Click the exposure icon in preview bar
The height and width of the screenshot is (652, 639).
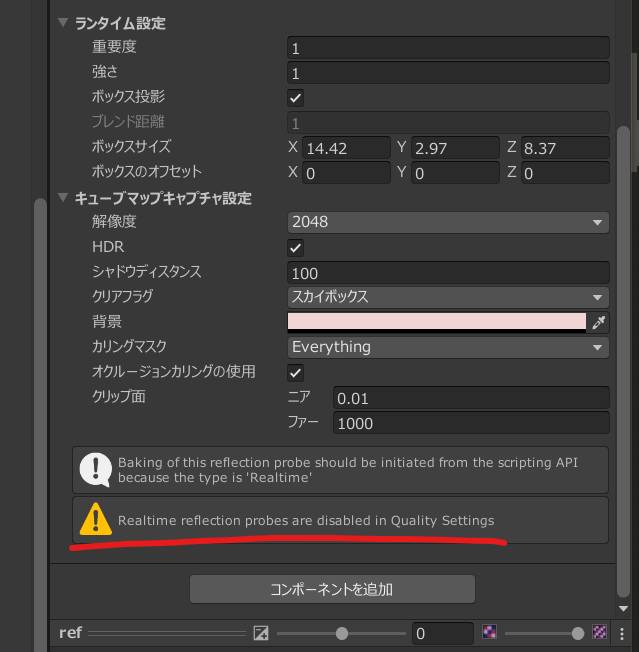click(262, 633)
